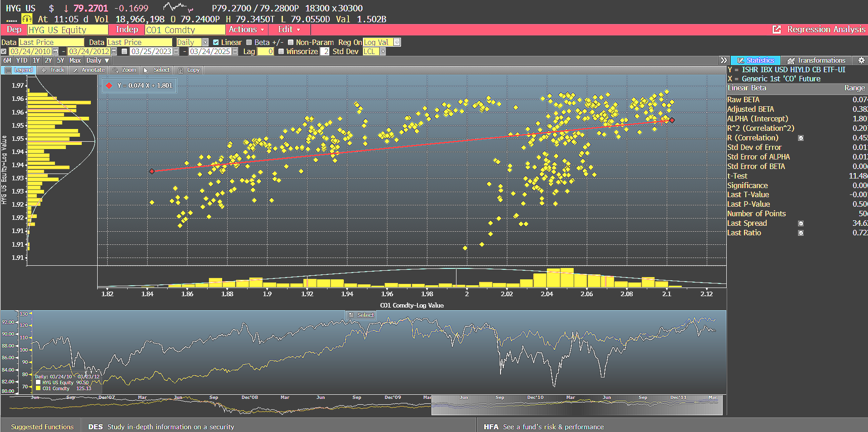Select the YTD period button
Image resolution: width=868 pixels, height=432 pixels.
[22, 60]
